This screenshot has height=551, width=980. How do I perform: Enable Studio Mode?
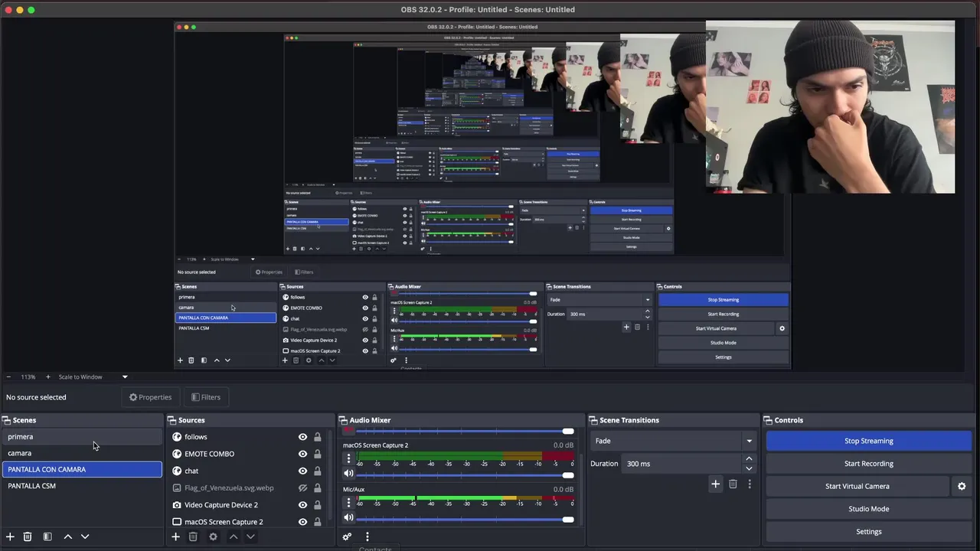pyautogui.click(x=868, y=509)
